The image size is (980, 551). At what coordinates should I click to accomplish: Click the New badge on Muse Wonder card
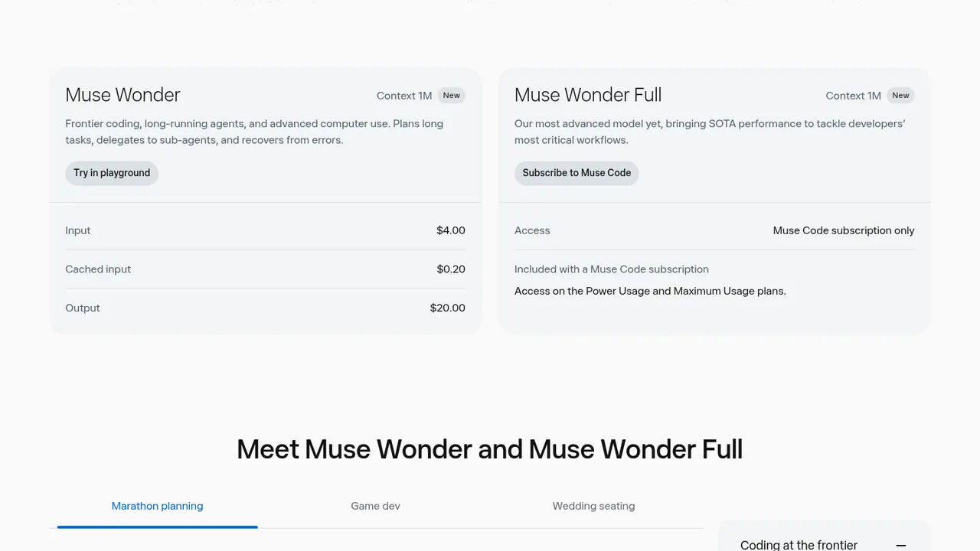452,96
